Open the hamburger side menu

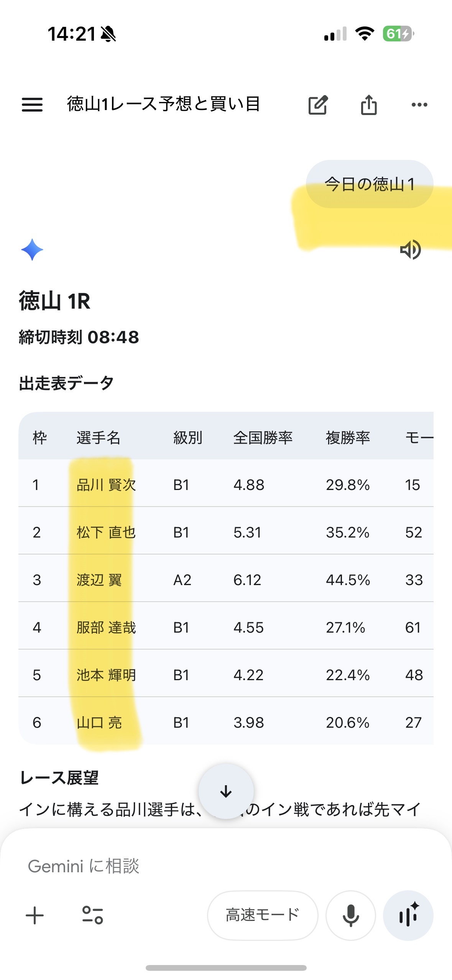tap(32, 104)
